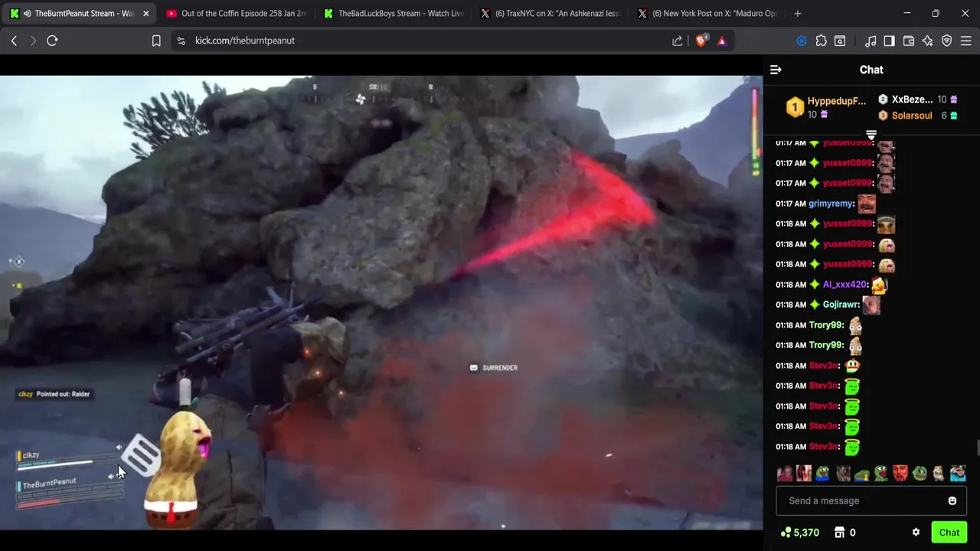The image size is (980, 551).
Task: Open the Leo AI sparkle icon
Action: point(928,41)
